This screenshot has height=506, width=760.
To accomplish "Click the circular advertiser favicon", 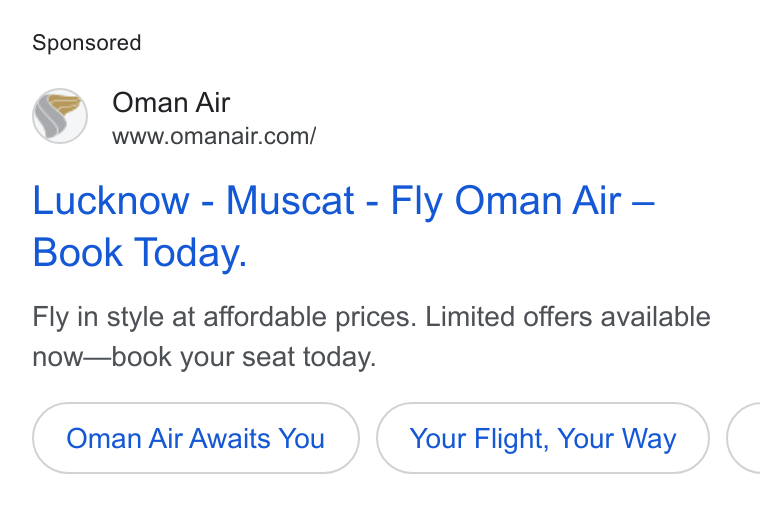I will (x=60, y=116).
